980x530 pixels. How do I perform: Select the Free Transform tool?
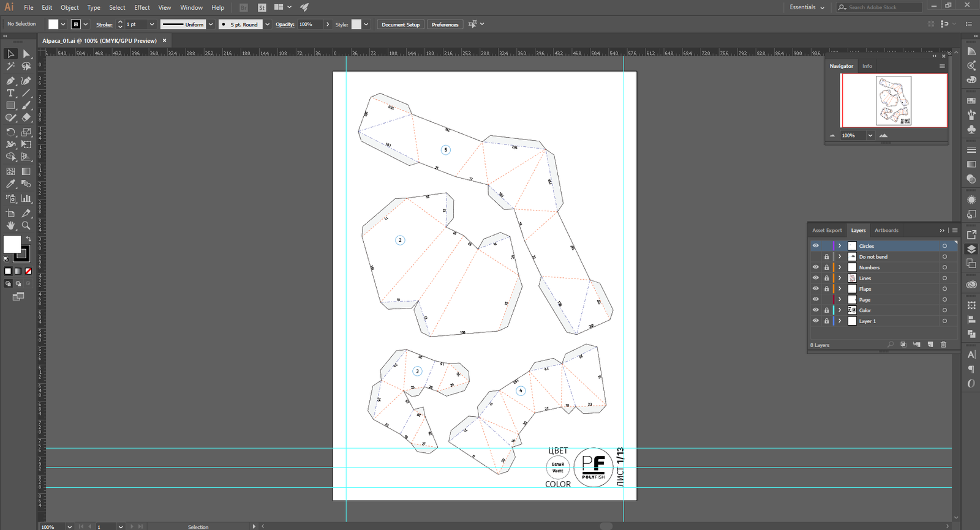click(x=26, y=144)
